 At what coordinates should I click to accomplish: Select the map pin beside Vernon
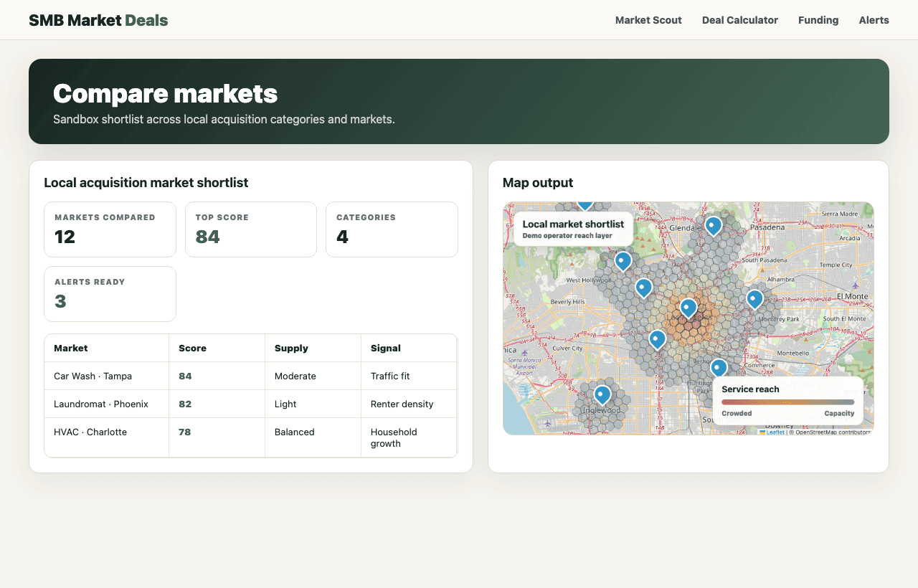[x=719, y=368]
